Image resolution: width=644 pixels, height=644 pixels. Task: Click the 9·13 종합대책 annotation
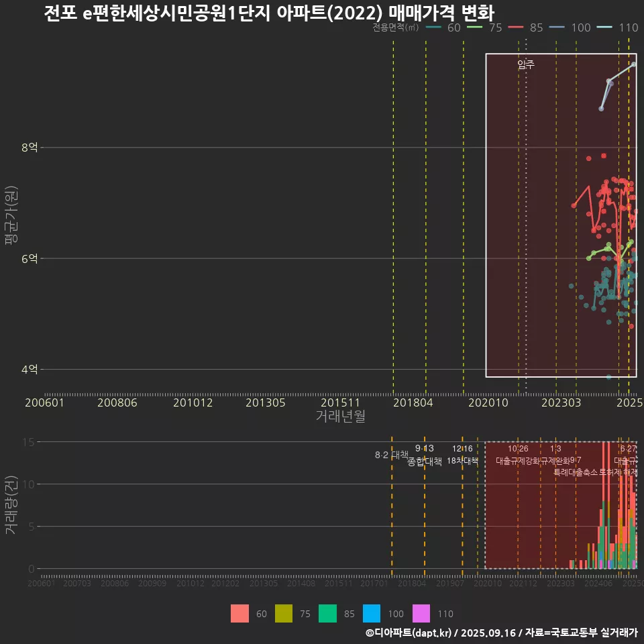tap(424, 455)
